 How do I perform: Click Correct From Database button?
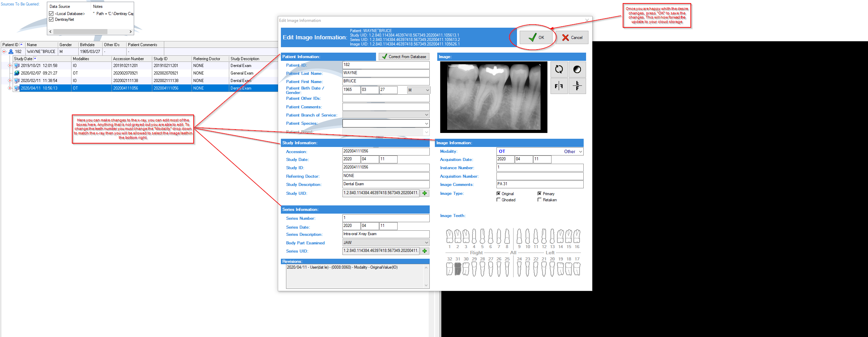[x=404, y=57]
